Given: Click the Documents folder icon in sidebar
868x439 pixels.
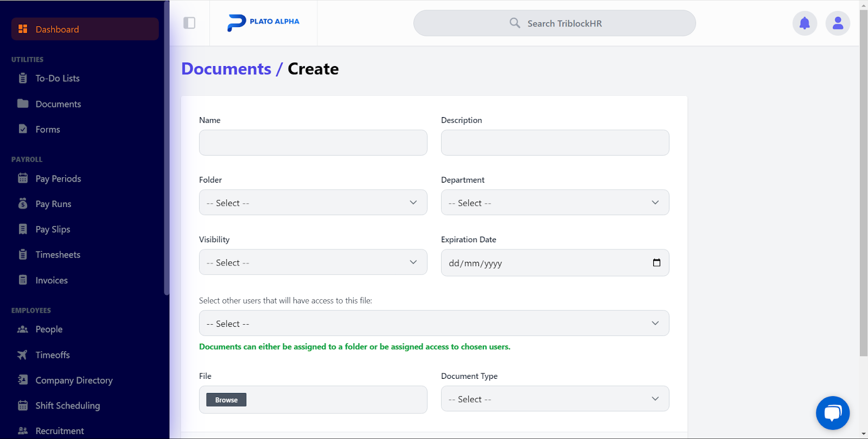Looking at the screenshot, I should [23, 104].
